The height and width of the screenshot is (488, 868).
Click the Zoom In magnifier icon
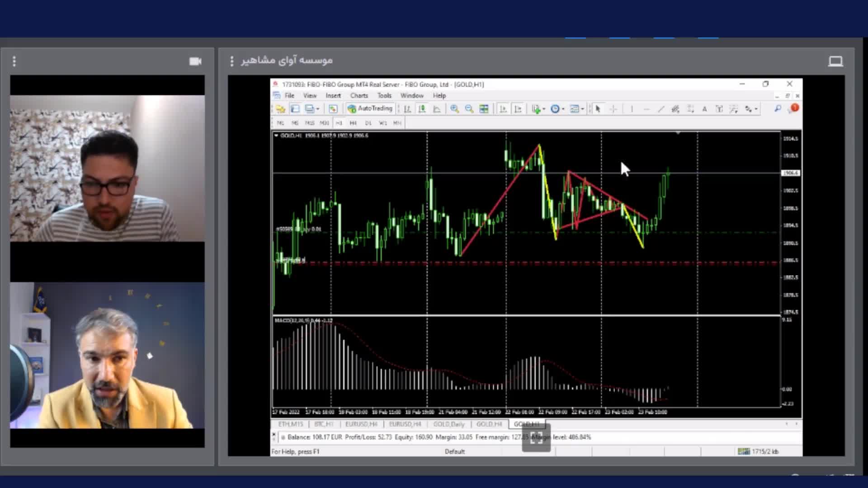coord(454,109)
